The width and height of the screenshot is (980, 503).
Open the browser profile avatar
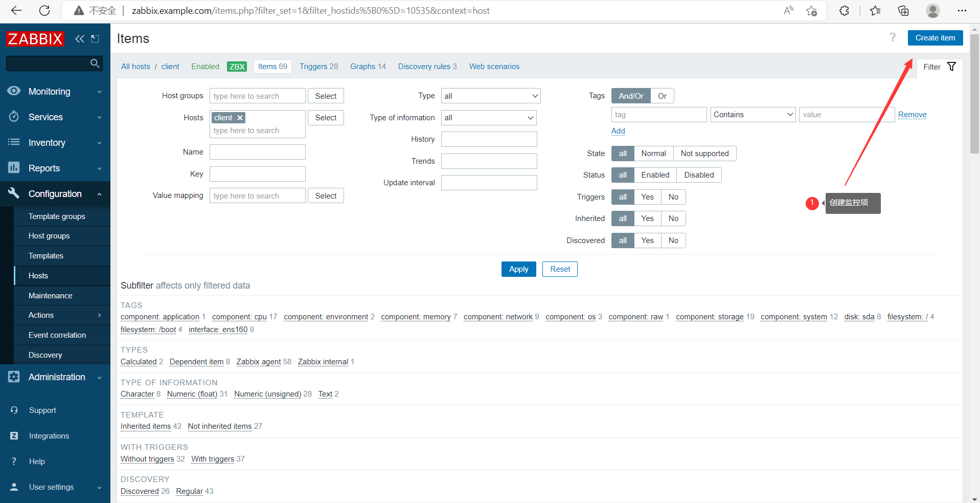(x=933, y=11)
